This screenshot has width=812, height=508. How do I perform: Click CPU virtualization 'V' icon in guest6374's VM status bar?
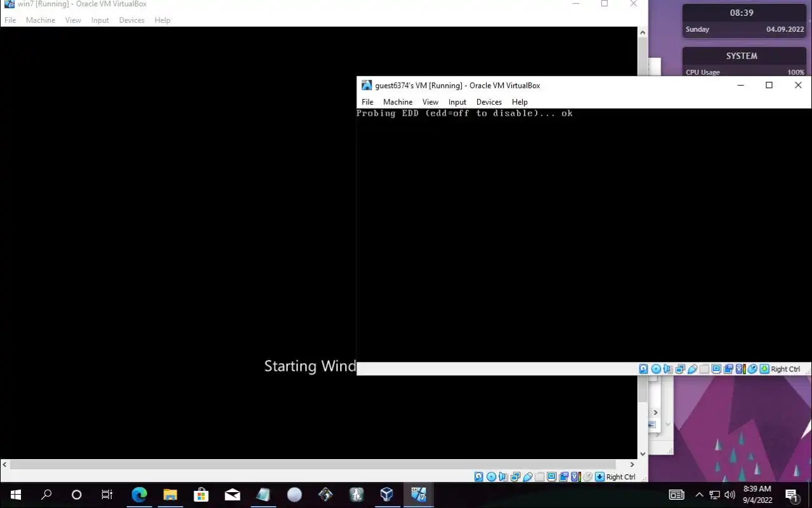[x=740, y=369]
